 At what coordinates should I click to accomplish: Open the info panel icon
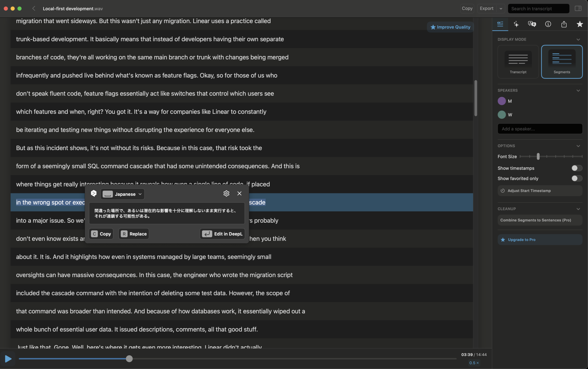[x=548, y=24]
